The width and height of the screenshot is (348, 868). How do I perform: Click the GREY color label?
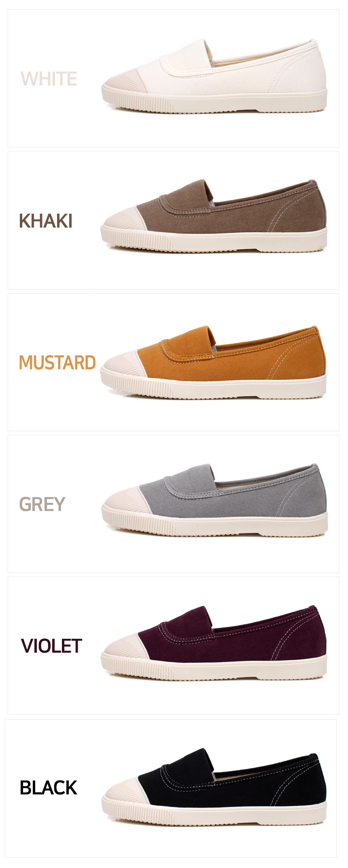(42, 504)
